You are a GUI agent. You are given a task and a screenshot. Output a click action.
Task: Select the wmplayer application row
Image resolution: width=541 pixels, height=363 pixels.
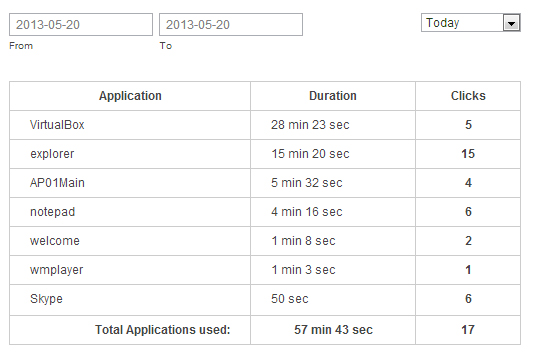[x=265, y=270]
